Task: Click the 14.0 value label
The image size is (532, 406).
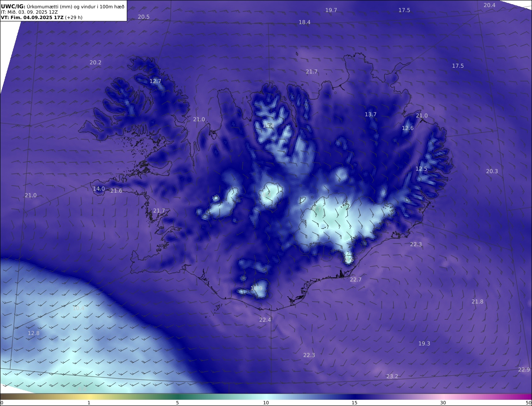Action: [x=99, y=188]
